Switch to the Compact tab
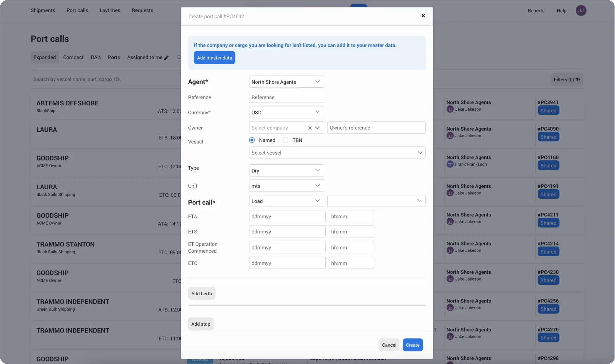Screen dimensions: 615x364 coord(73,57)
